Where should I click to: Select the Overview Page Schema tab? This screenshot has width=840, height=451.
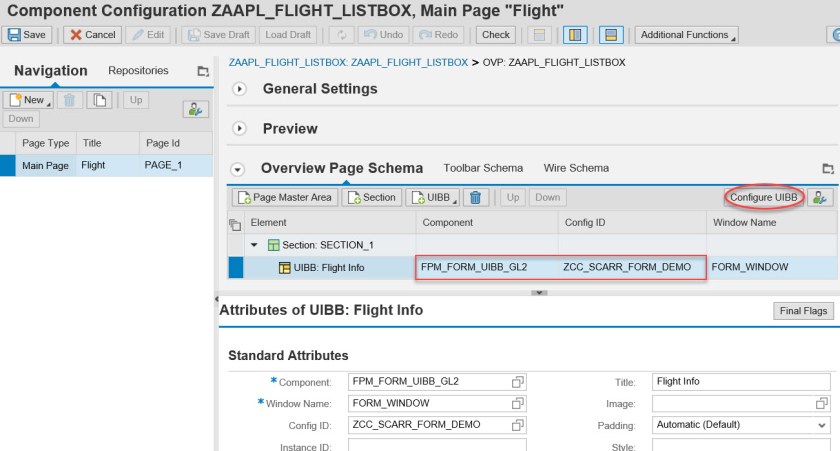click(342, 168)
